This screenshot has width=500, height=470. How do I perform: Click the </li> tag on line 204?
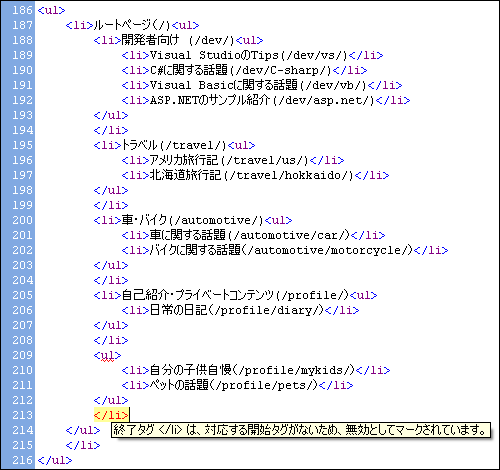pos(111,280)
